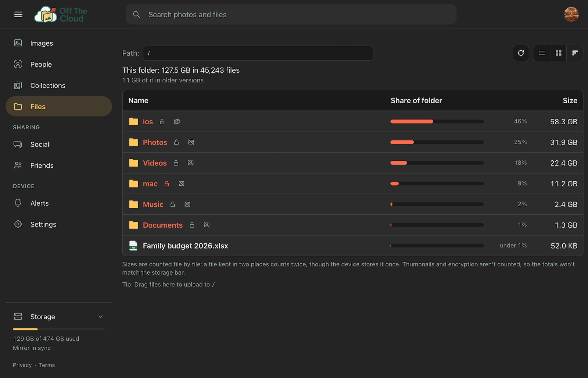Open the Photos folder
The height and width of the screenshot is (378, 588).
click(x=155, y=142)
